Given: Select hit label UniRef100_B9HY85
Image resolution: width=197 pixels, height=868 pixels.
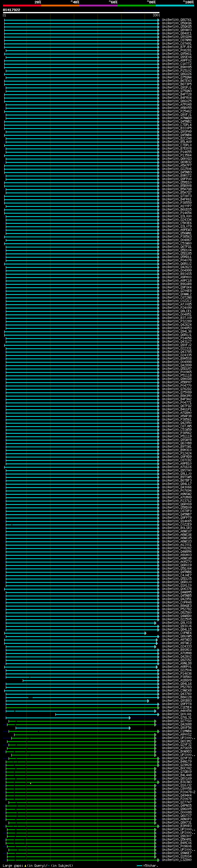Looking at the screenshot, I should point(176,67).
